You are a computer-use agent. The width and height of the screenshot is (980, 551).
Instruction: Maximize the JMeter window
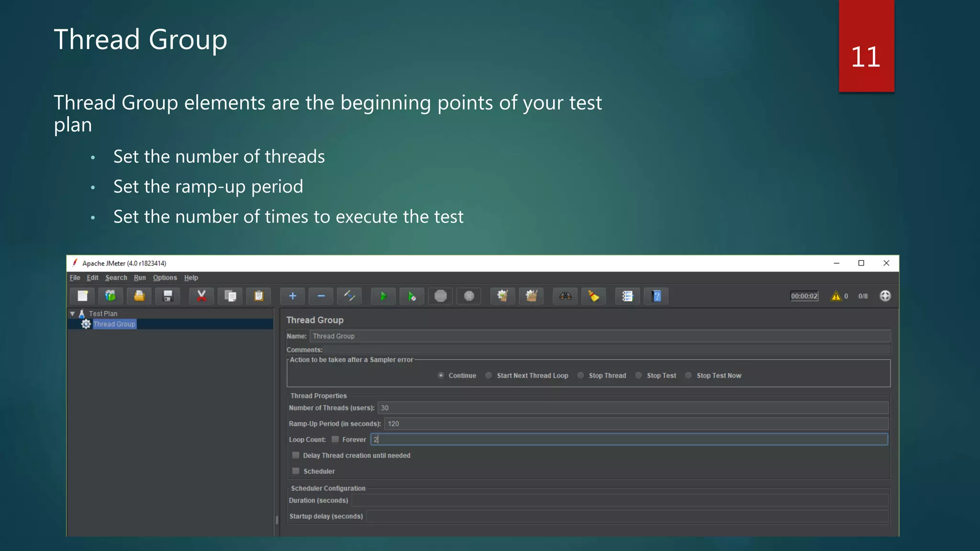tap(861, 263)
